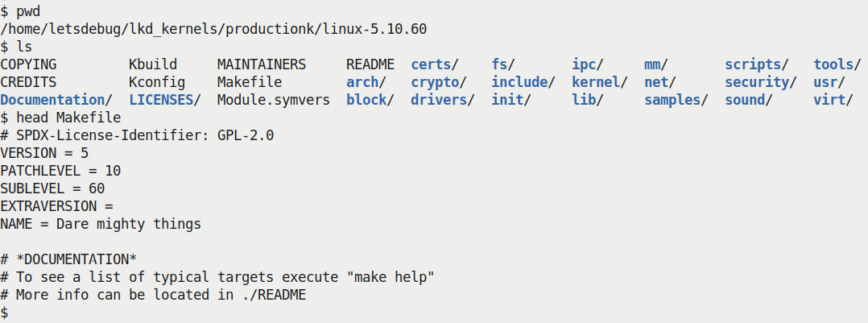Click the pwd output path line
The width and height of the screenshot is (868, 323).
point(213,29)
